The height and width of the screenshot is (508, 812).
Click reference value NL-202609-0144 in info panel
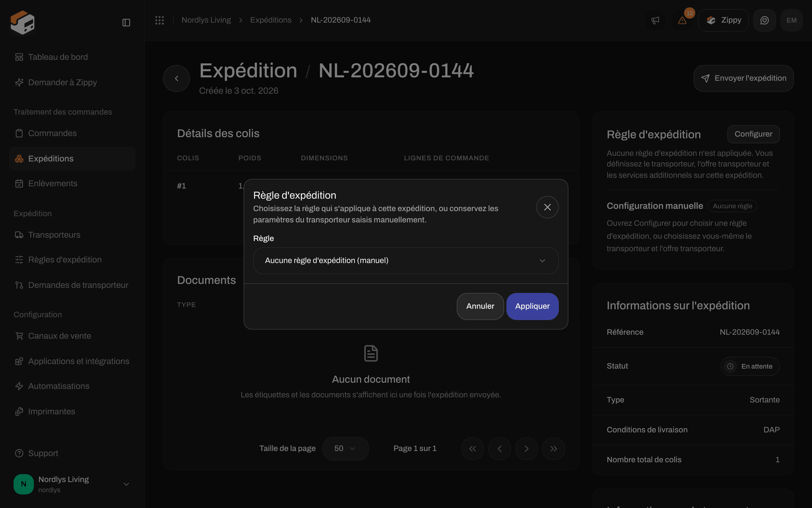coord(750,332)
